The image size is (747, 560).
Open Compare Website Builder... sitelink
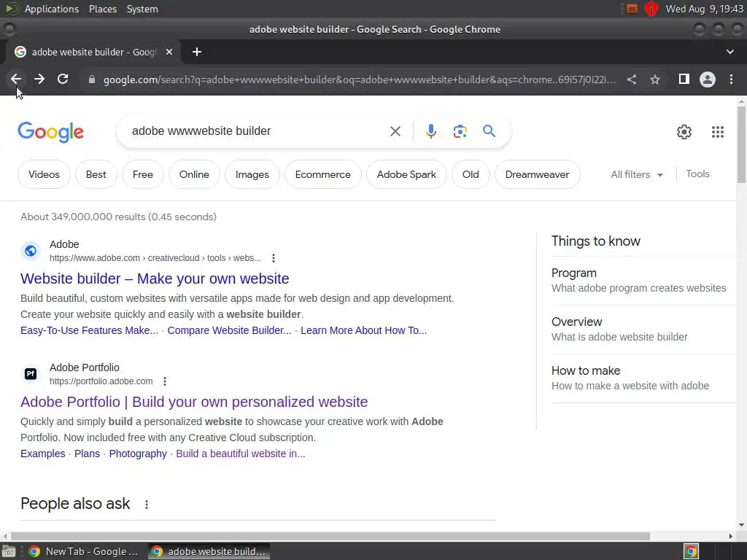[x=229, y=330]
